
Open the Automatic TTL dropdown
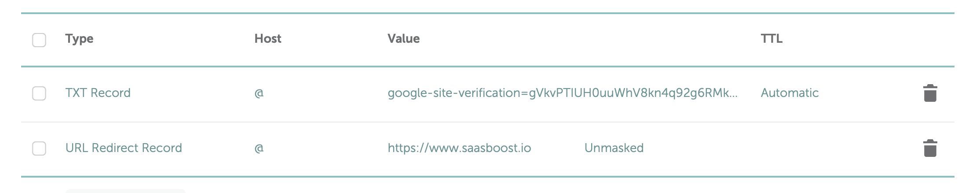click(790, 93)
